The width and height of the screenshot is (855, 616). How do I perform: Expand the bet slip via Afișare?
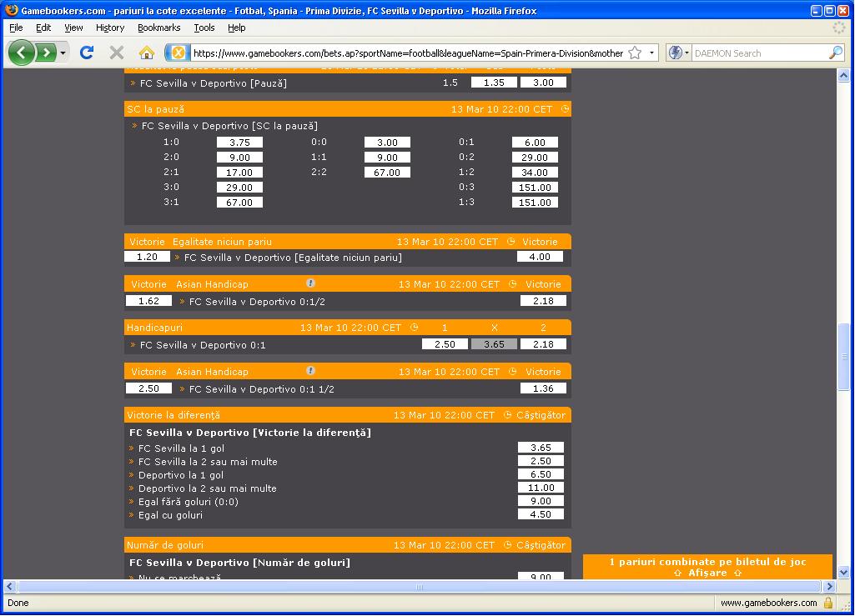point(707,573)
